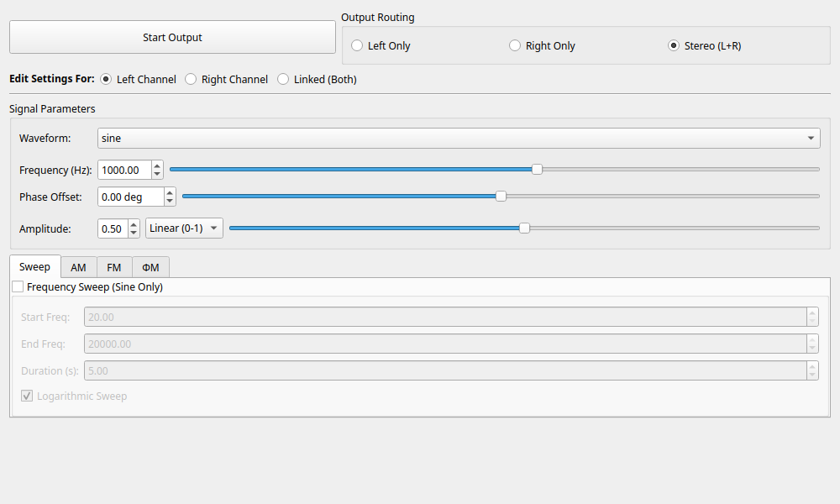Select Linked (Both) channel editing
Screen dimensions: 840x504
pos(284,80)
